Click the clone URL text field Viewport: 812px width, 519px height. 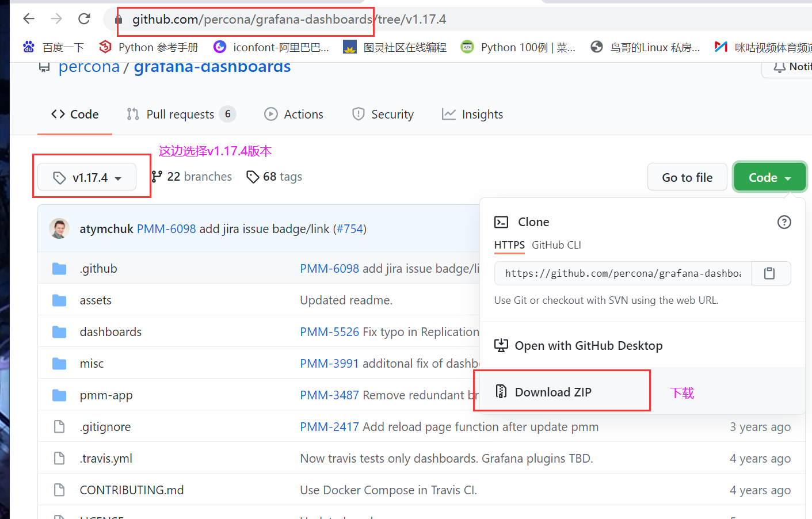point(623,273)
